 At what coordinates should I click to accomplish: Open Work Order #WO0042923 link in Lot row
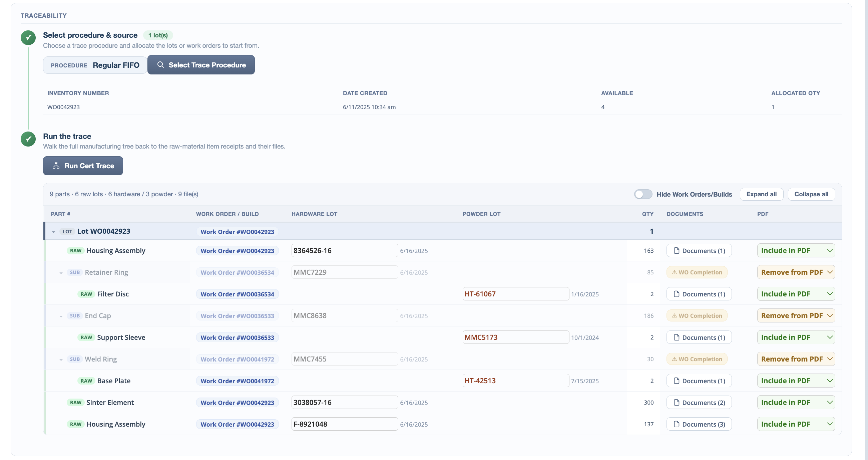[237, 232]
